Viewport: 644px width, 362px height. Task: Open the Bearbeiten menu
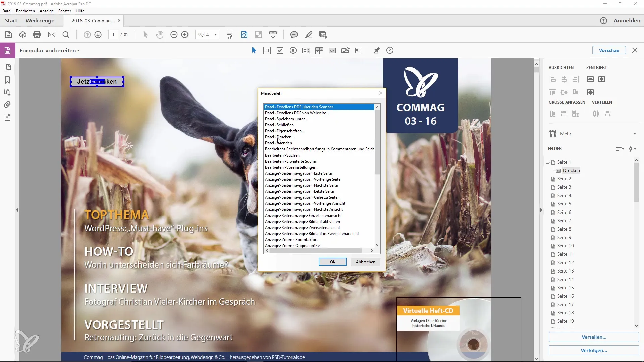(x=25, y=11)
